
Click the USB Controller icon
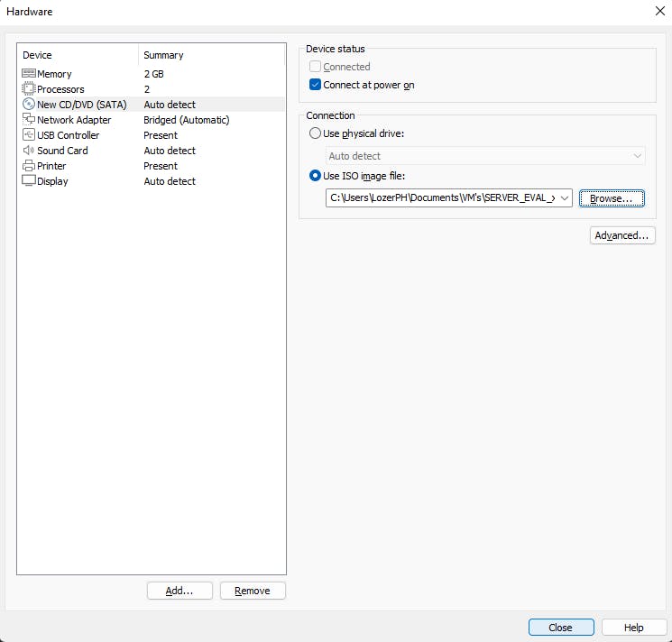coord(28,134)
